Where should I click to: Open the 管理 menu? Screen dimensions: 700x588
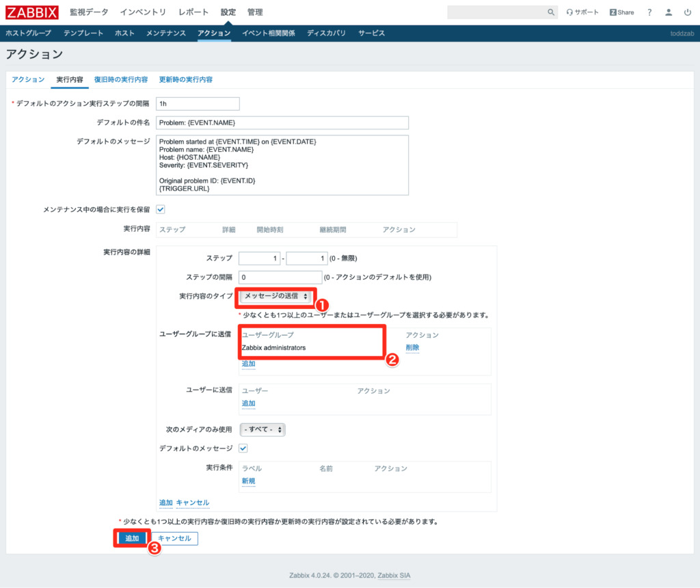(x=254, y=12)
